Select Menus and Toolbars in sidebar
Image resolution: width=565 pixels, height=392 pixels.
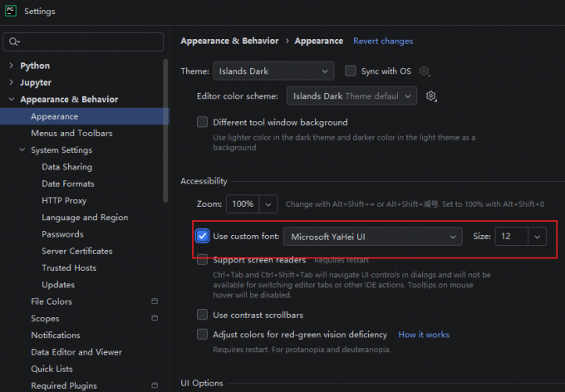tap(71, 133)
